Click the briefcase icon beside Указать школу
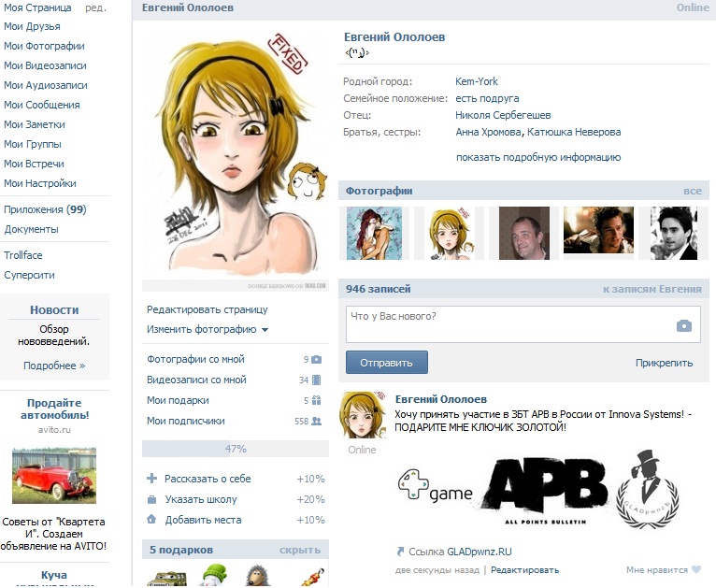The image size is (716, 588). [152, 499]
